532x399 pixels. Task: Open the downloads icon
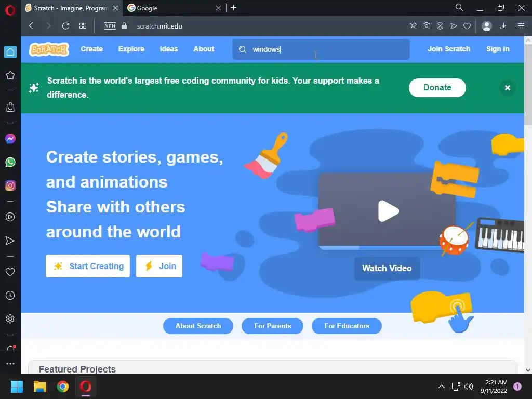(504, 26)
